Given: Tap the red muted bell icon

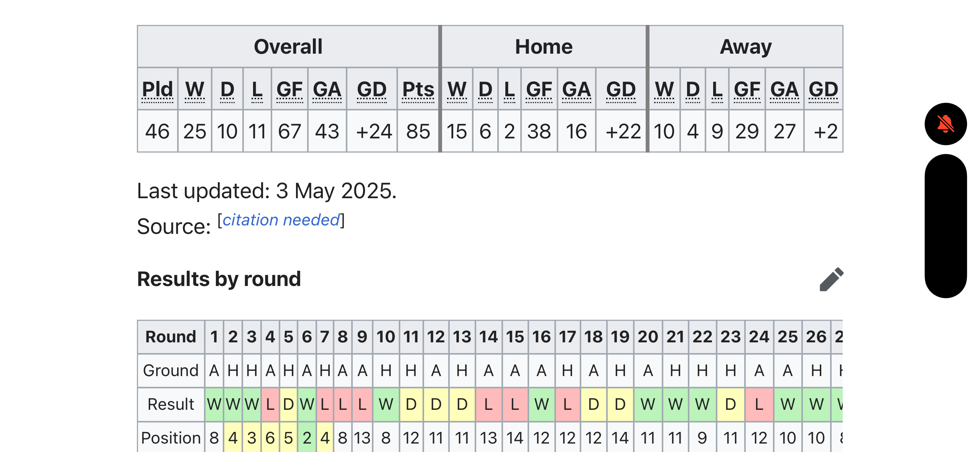Looking at the screenshot, I should [x=945, y=124].
